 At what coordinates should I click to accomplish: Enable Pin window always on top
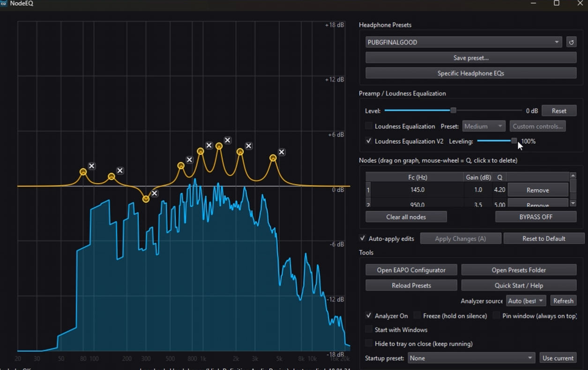pyautogui.click(x=496, y=316)
